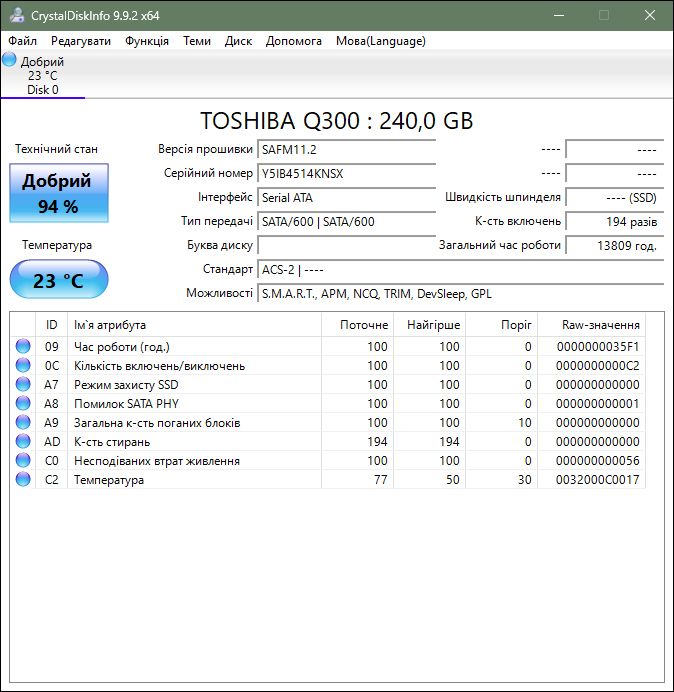Select the Час роботи (год.) attribute row
The image size is (674, 692).
coord(328,346)
